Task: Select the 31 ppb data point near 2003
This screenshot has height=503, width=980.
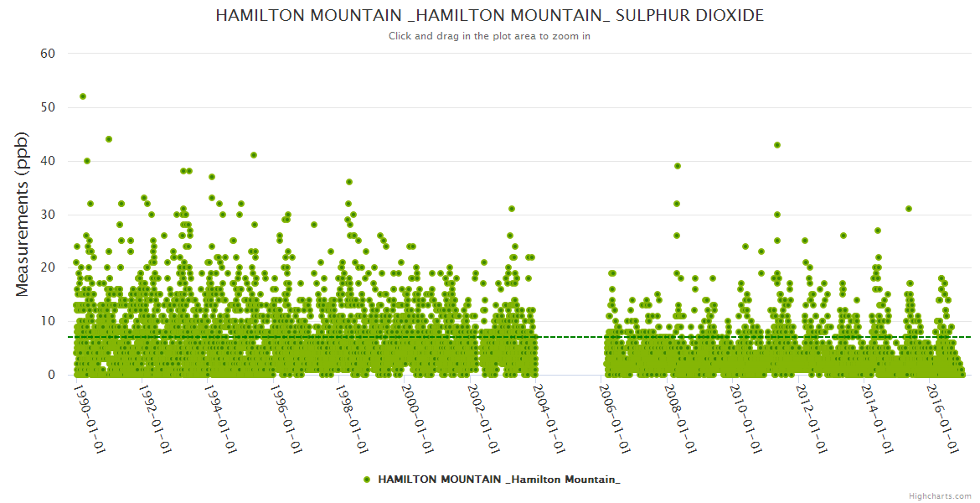Action: (512, 209)
